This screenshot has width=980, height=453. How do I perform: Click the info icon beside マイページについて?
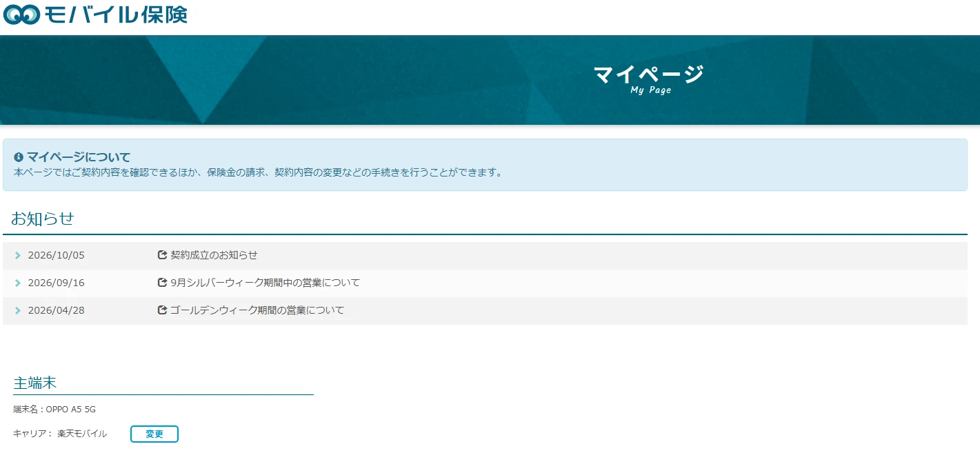tap(19, 157)
